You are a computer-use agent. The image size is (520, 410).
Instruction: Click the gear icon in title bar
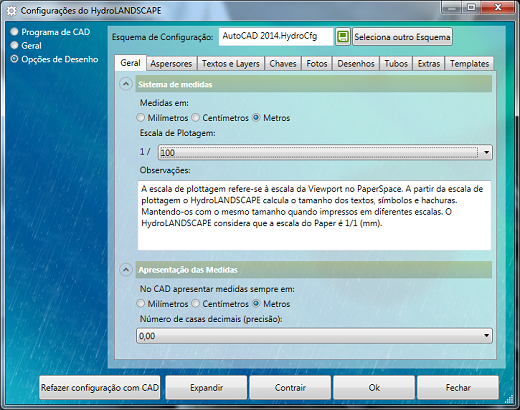[11, 11]
